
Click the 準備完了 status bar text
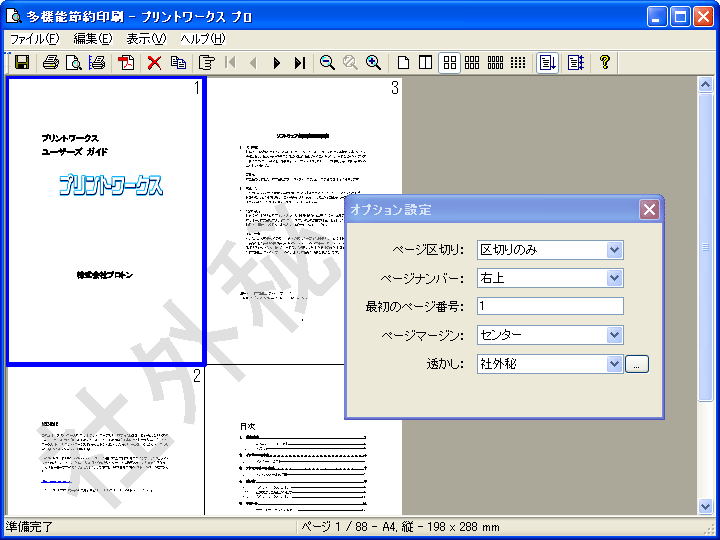29,527
